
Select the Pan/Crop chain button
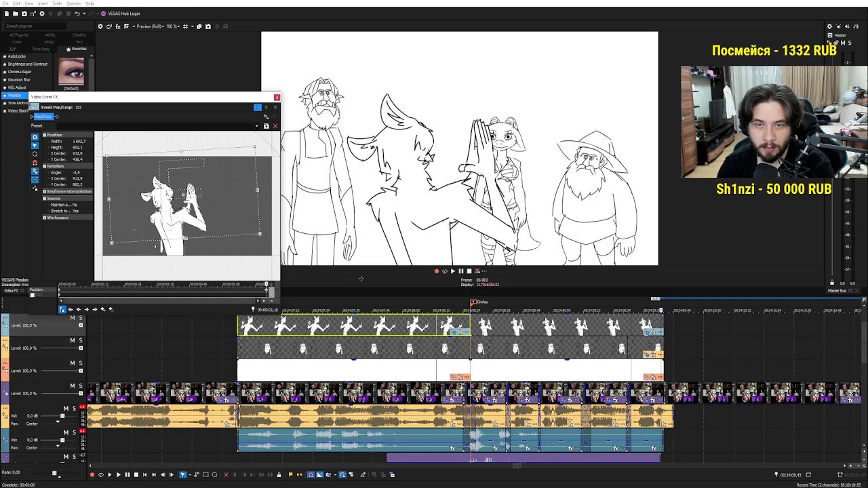coord(44,117)
